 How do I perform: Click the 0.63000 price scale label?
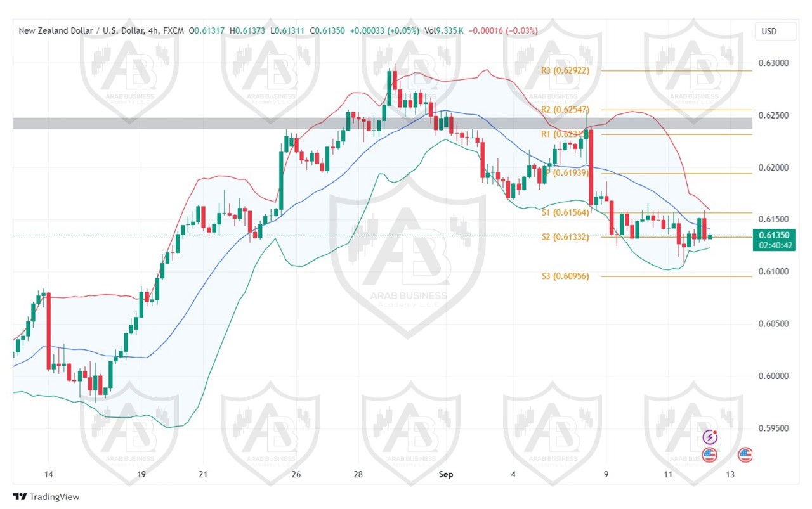773,63
